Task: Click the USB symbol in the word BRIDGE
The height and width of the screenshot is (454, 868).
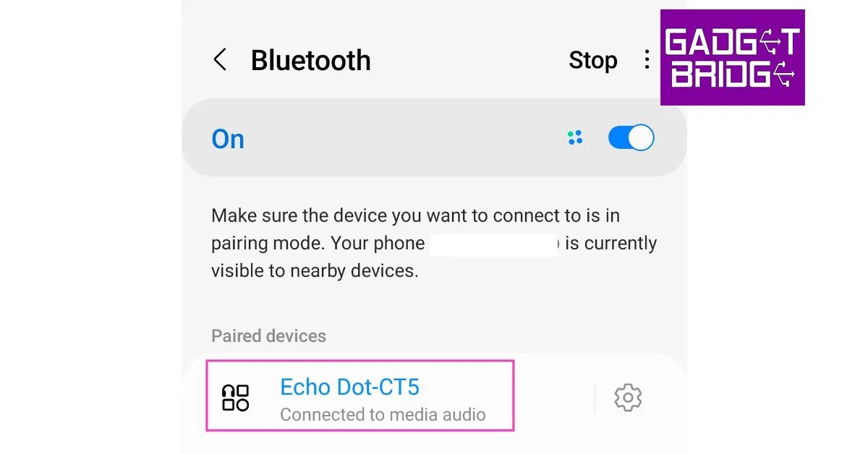Action: (x=783, y=74)
